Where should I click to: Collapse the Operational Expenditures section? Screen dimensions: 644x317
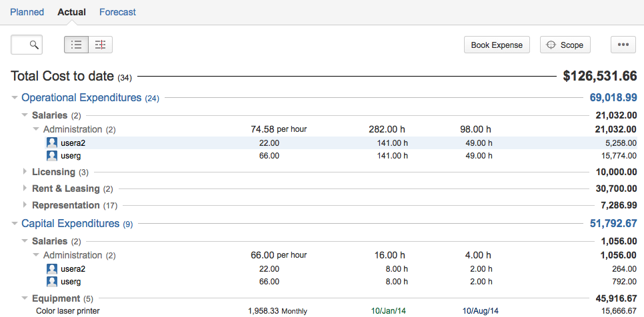[15, 98]
